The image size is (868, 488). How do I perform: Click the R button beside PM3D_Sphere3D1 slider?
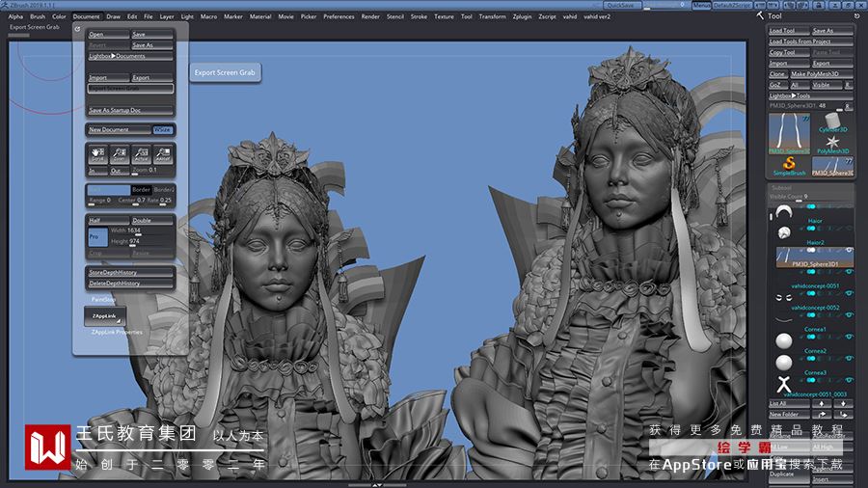847,106
